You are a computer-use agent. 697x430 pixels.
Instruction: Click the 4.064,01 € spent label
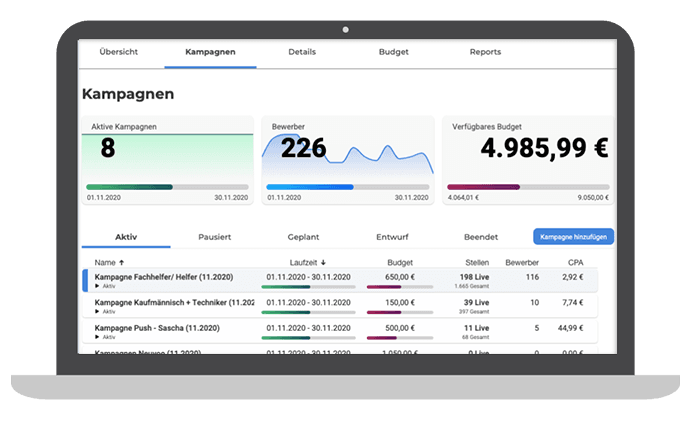[463, 197]
